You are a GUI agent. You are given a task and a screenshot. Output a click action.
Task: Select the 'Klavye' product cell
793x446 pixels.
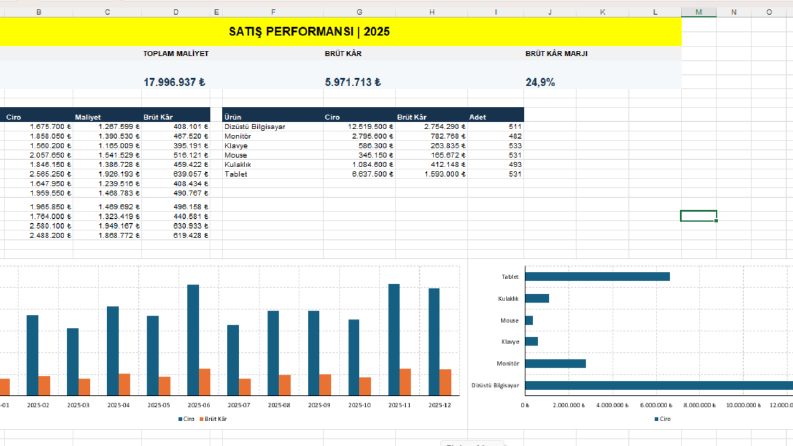coord(273,146)
